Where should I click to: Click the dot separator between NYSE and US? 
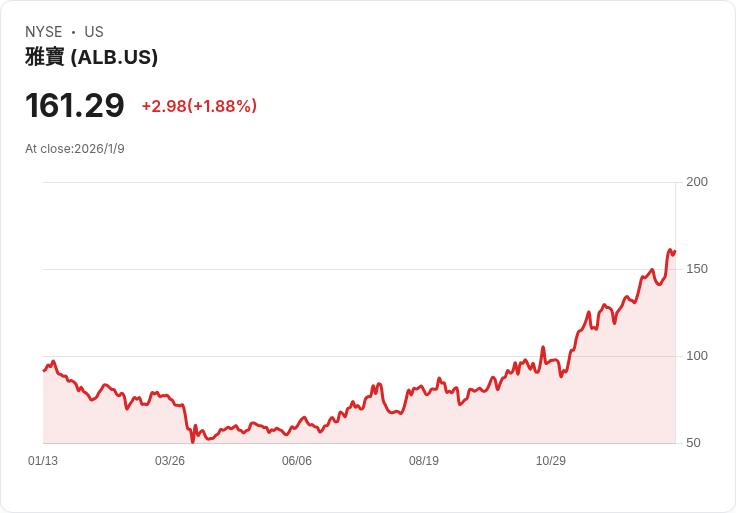coord(74,32)
